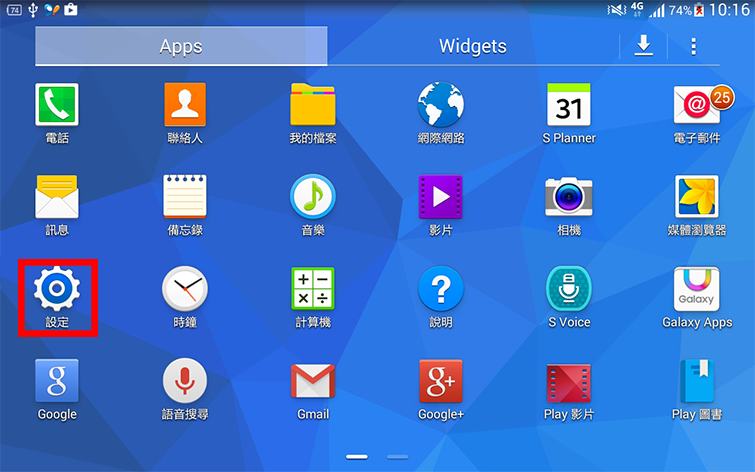Tap the battery 74% status indicator

coord(686,10)
